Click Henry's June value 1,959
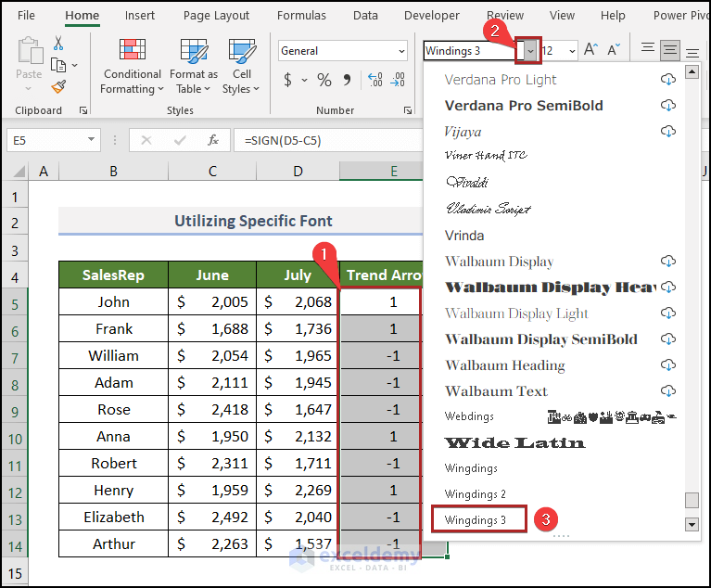 212,490
